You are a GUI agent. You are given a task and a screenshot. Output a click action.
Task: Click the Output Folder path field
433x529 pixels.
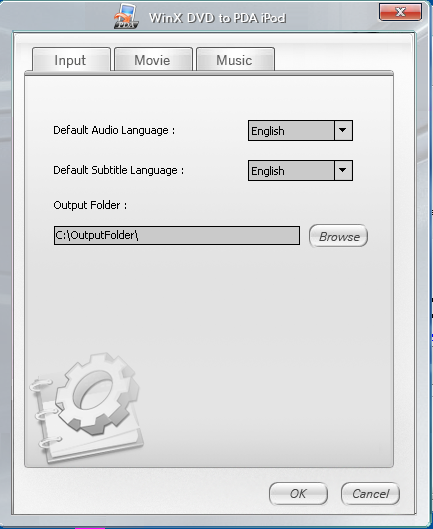[177, 235]
